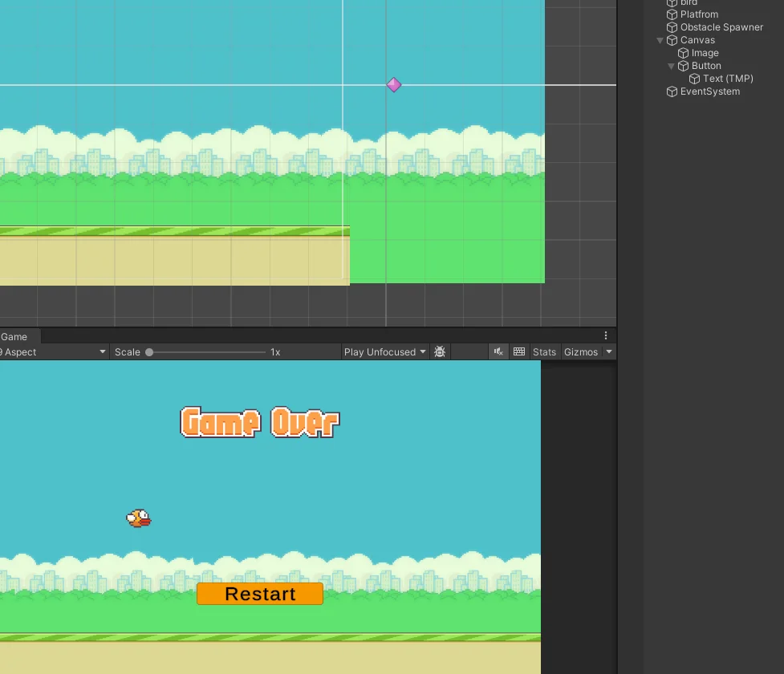Viewport: 784px width, 674px height.
Task: Select the Button object name in Hierarchy
Action: [x=706, y=66]
